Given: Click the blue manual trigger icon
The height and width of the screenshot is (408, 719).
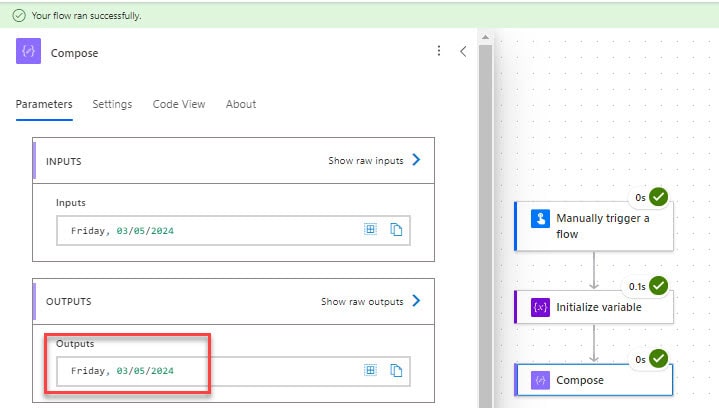Looking at the screenshot, I should coord(541,219).
